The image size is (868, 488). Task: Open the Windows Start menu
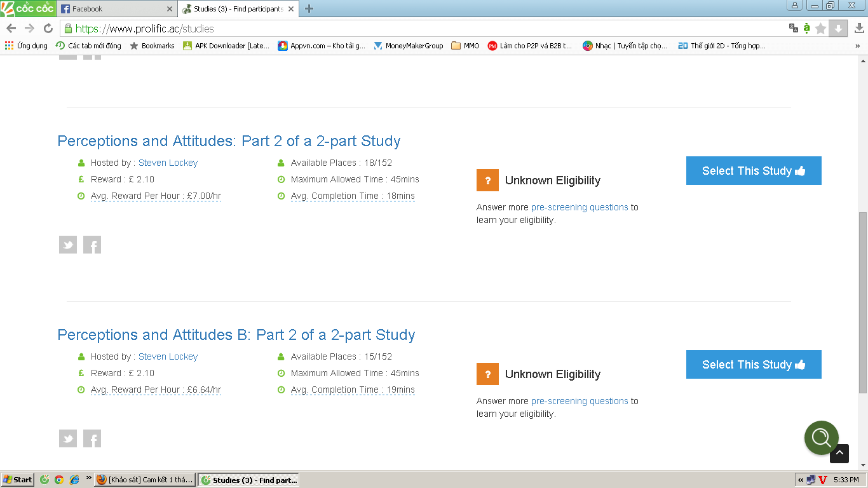(18, 480)
